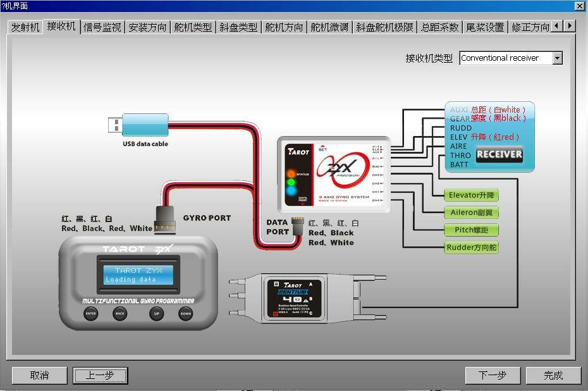Switch to the 发射机 tab
This screenshot has height=391, width=588.
25,27
